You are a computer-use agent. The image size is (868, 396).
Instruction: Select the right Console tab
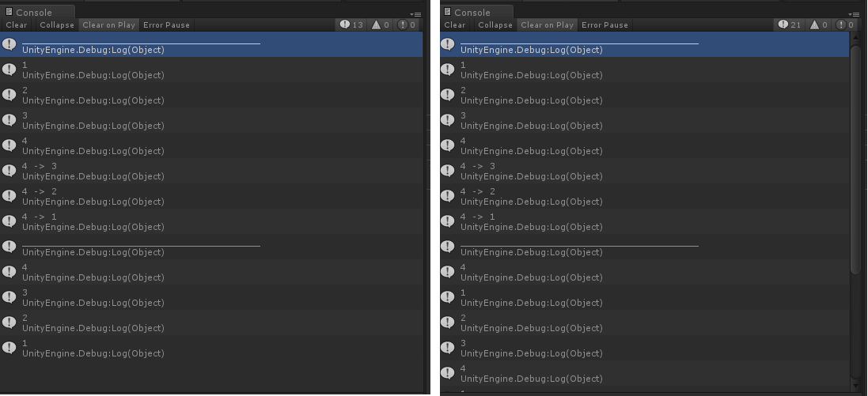472,13
